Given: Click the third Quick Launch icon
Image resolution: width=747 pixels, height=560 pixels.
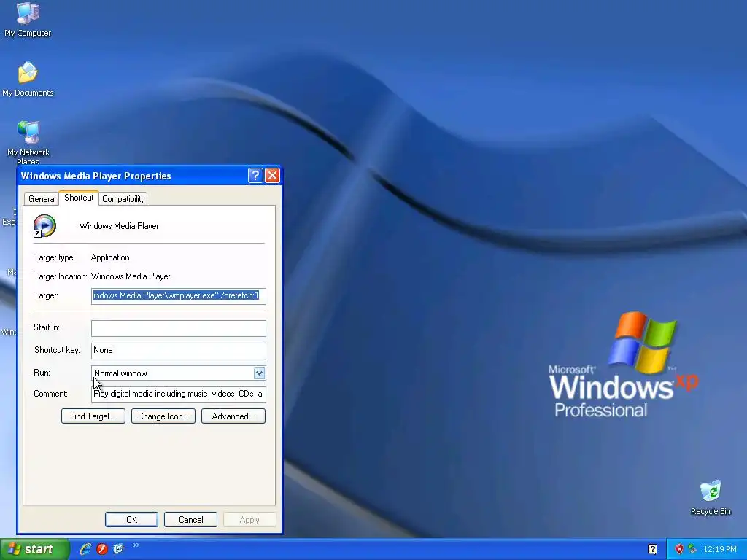Looking at the screenshot, I should tap(118, 549).
